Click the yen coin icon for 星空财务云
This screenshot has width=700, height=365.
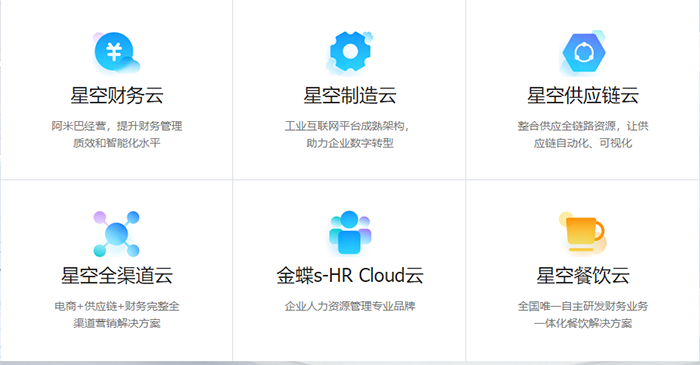pos(117,53)
